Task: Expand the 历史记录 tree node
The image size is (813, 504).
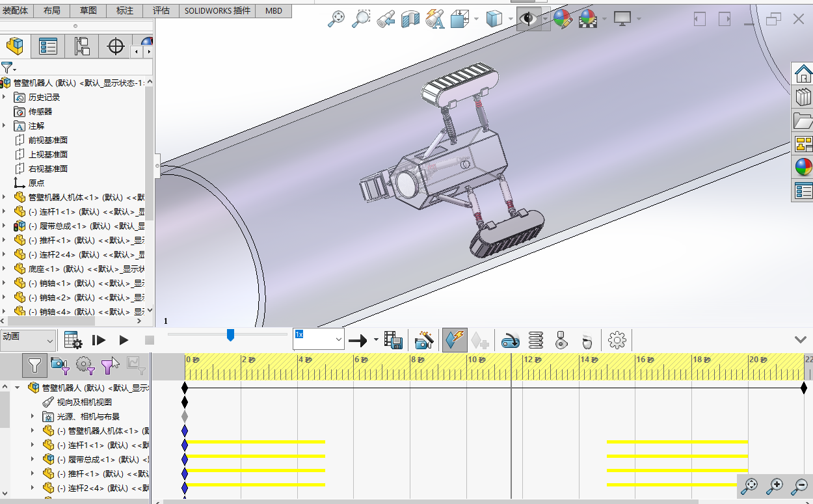Action: point(4,97)
